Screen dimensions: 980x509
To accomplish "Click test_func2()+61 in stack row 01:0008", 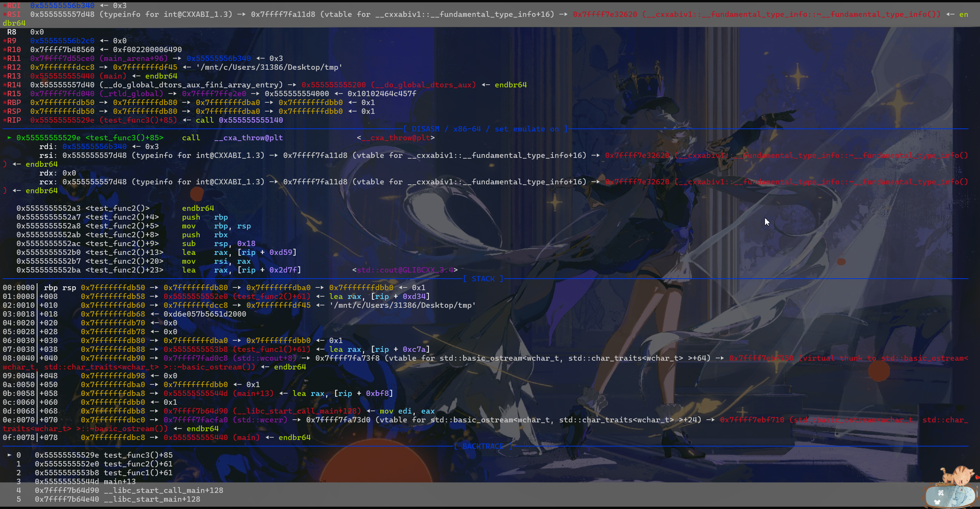I will (271, 296).
